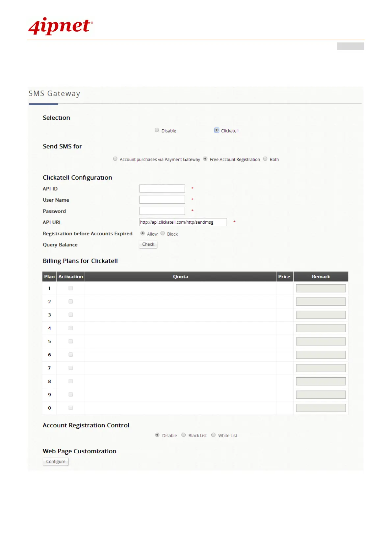Select Black List registration control

[184, 435]
